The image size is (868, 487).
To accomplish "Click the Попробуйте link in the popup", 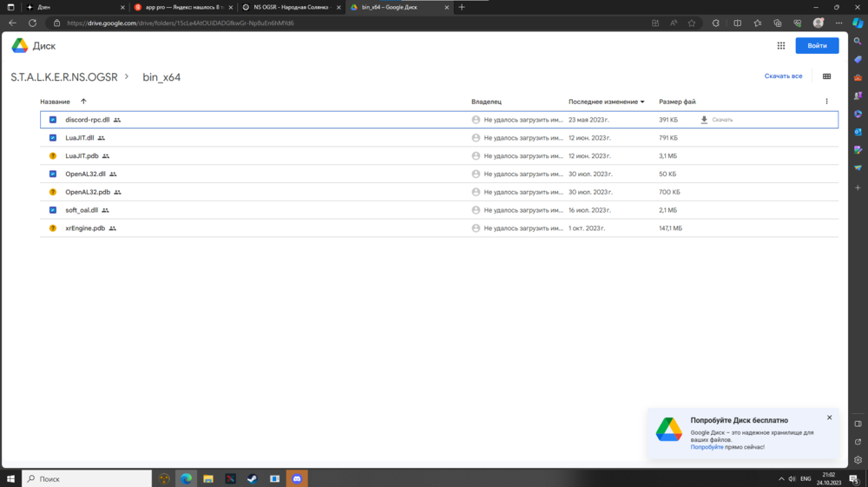I will coord(707,447).
